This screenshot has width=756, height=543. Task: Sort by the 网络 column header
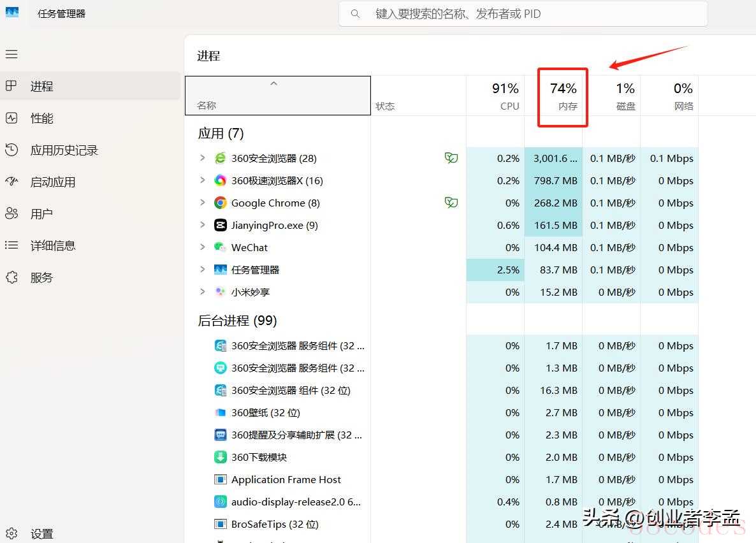[669, 96]
